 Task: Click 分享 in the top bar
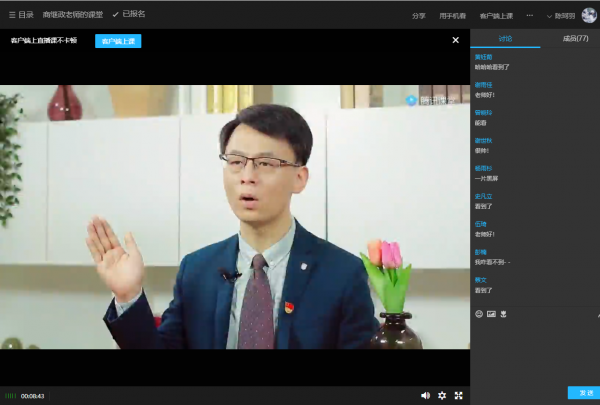coord(419,16)
